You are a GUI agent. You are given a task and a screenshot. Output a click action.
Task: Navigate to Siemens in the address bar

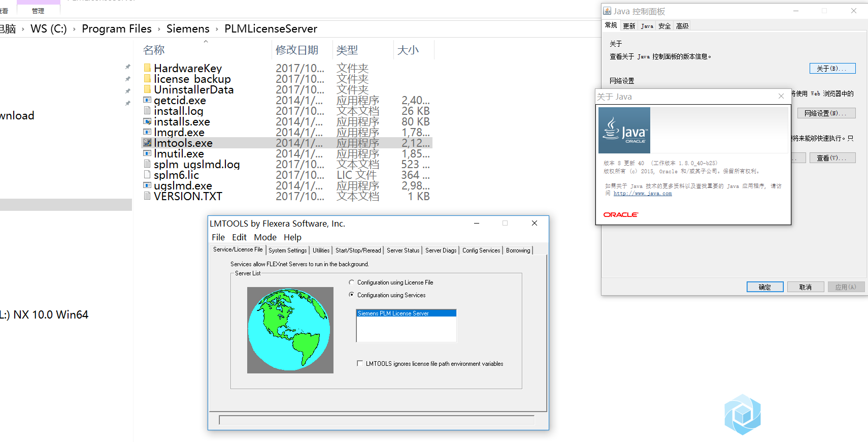(188, 29)
